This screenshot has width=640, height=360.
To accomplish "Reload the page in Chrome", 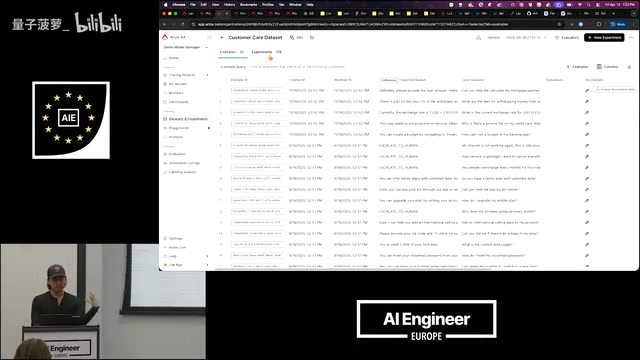I will (x=182, y=24).
